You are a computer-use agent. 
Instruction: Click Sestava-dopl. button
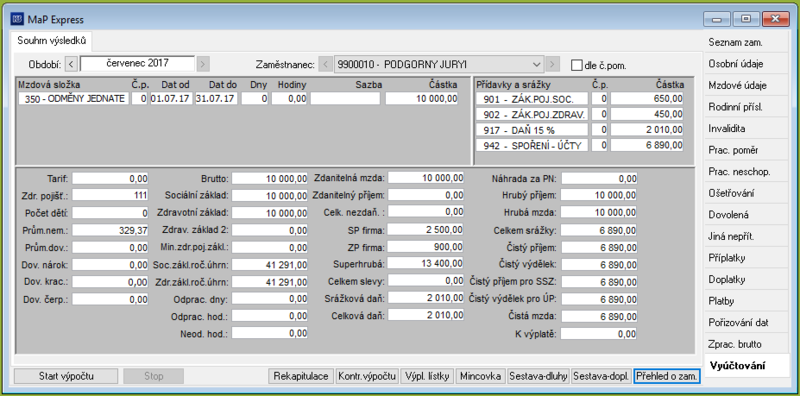(602, 377)
